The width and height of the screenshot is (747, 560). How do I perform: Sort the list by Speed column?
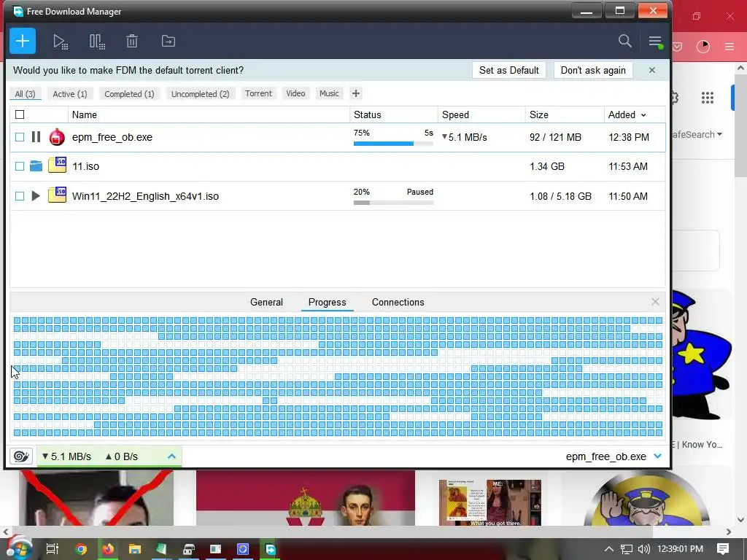(x=481, y=114)
